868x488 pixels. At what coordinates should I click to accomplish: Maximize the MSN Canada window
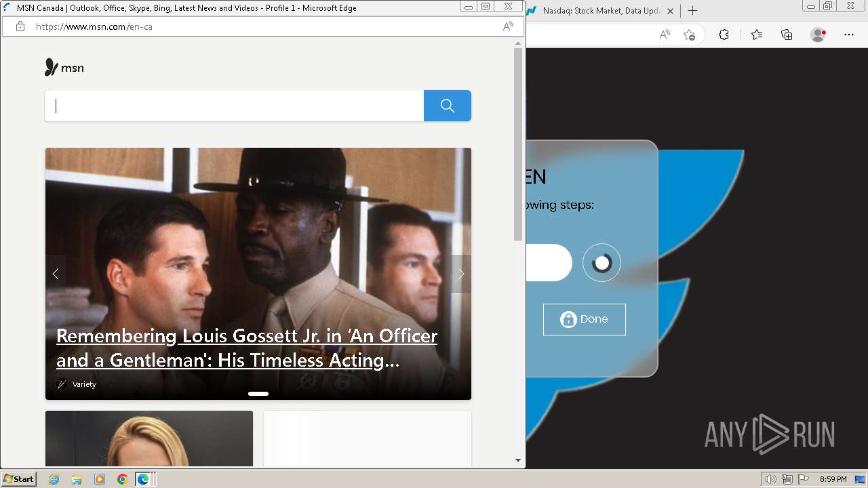tap(486, 7)
